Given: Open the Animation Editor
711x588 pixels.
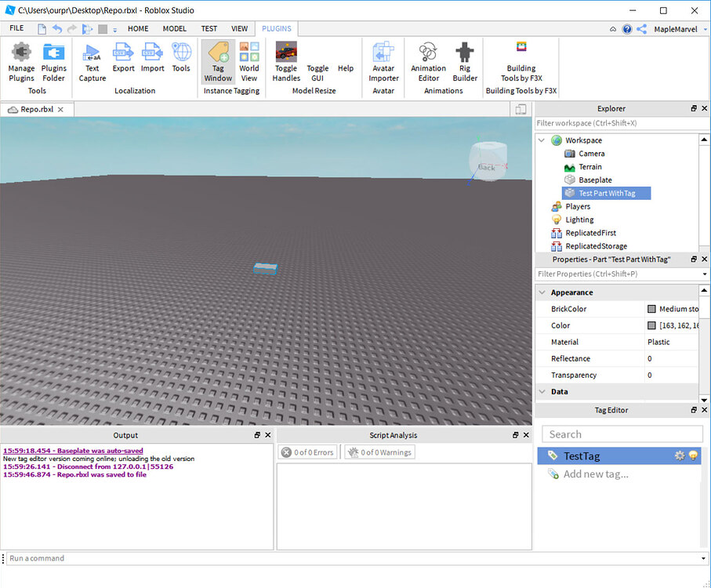Looking at the screenshot, I should click(x=428, y=61).
